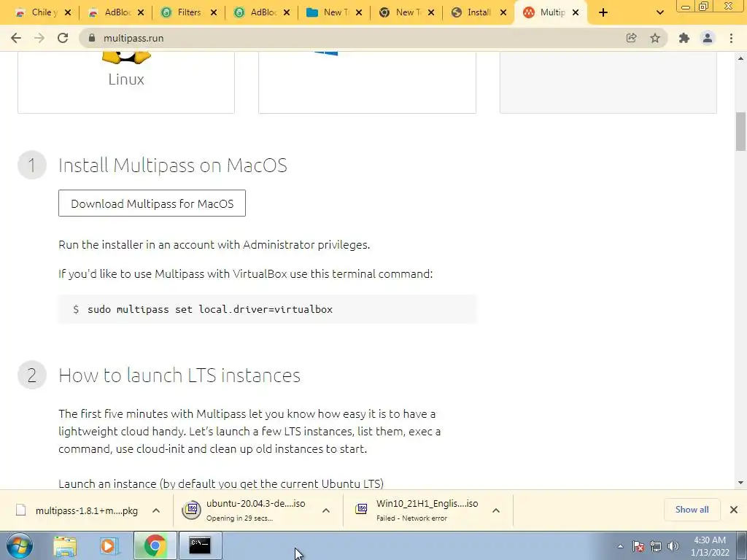Click the padlock site info icon

(92, 38)
